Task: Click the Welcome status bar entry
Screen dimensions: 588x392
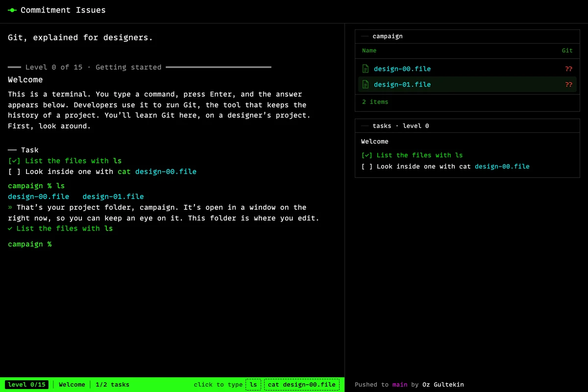Action: point(72,385)
